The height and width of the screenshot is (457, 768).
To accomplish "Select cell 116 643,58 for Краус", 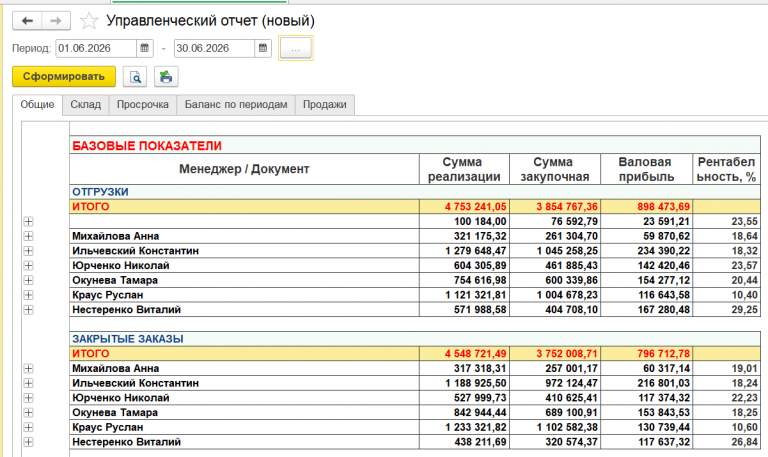I will tap(646, 295).
